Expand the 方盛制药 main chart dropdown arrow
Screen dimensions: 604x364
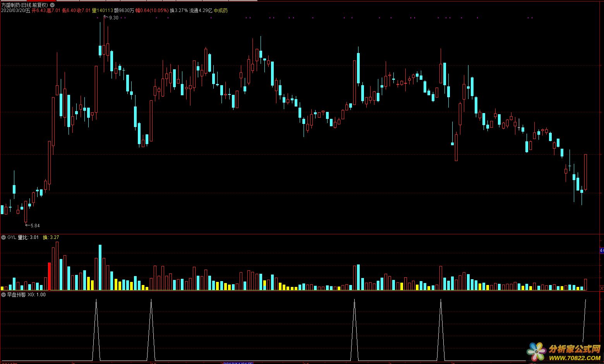tap(52, 5)
